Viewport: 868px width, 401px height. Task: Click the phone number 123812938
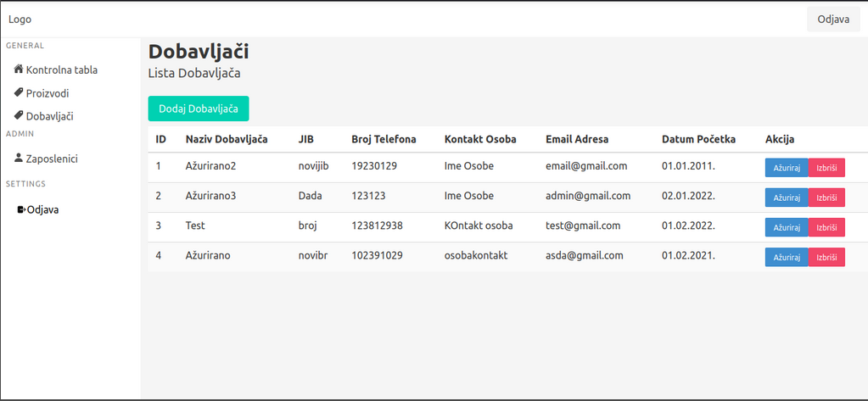tap(377, 226)
